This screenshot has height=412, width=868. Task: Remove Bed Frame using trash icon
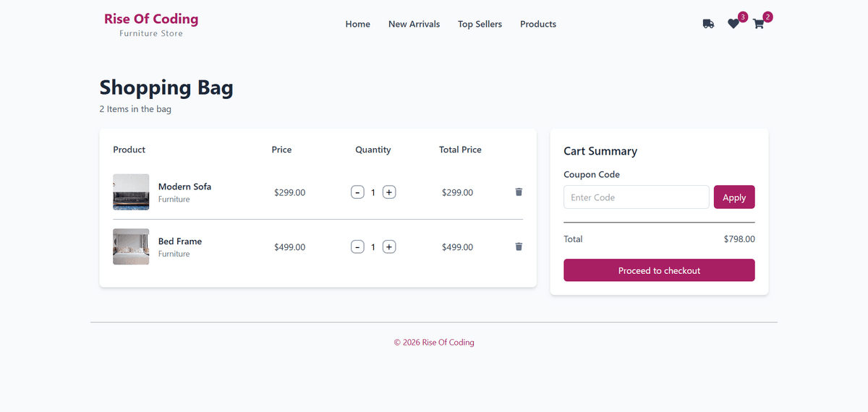[519, 246]
